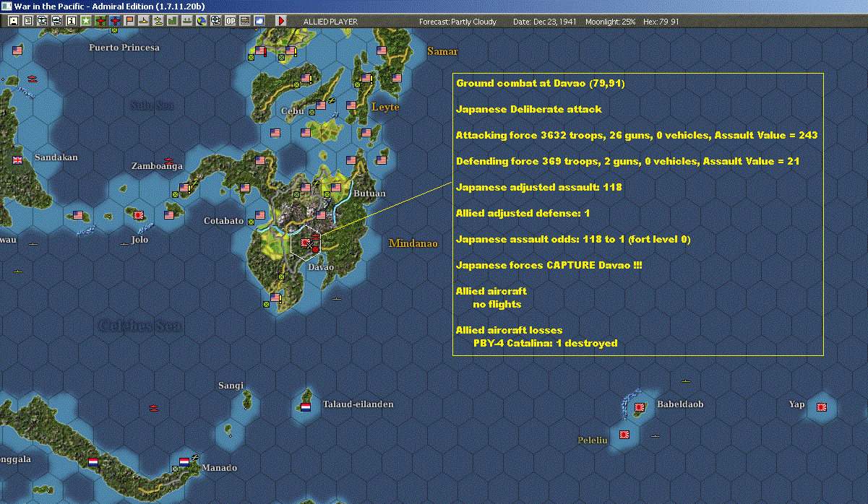Screen dimensions: 868x504
Task: Click the 'Japanese forces CAPTURE Davao !!!' line
Action: point(549,266)
